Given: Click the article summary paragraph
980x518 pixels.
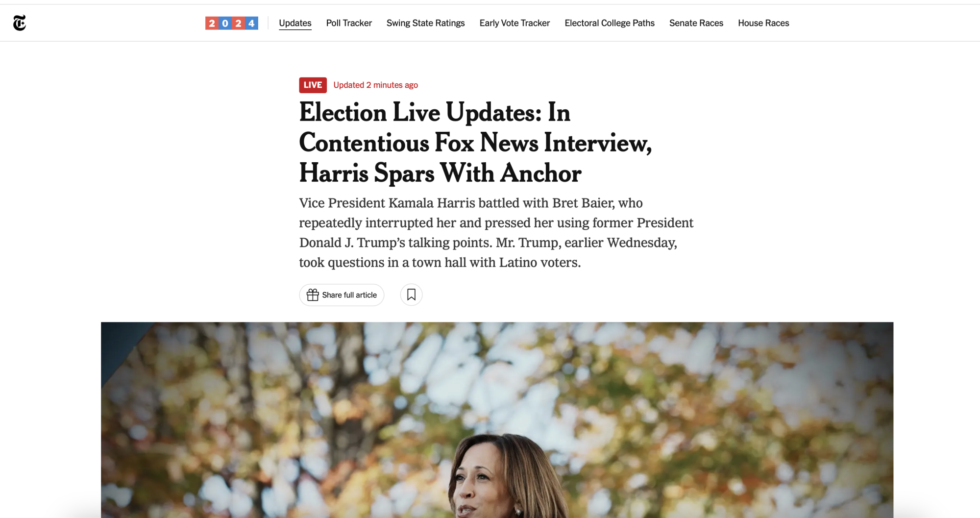Looking at the screenshot, I should [496, 232].
